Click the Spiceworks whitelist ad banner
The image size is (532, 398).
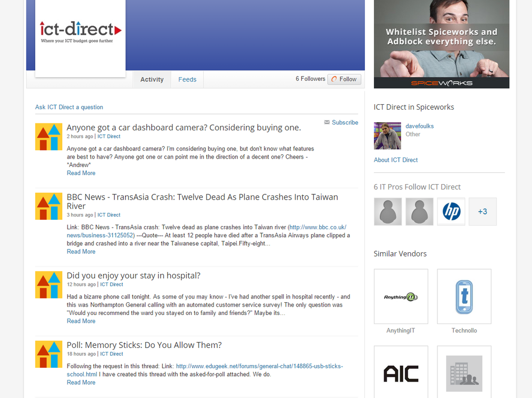point(442,44)
